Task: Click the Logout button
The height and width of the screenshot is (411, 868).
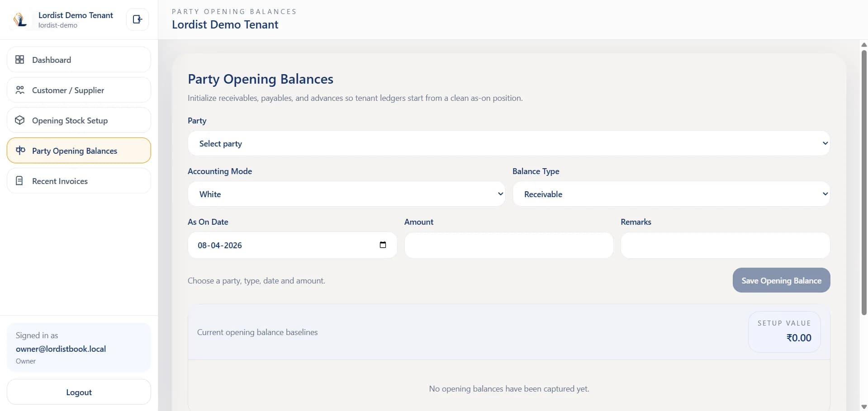Action: [79, 392]
